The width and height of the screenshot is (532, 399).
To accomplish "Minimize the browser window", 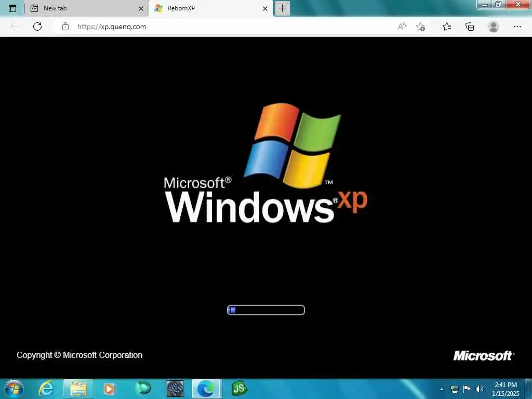I will (485, 5).
